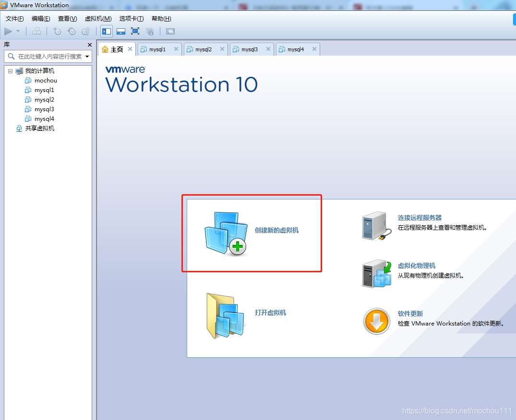Toggle the thumbnail bar view icon

point(121,31)
